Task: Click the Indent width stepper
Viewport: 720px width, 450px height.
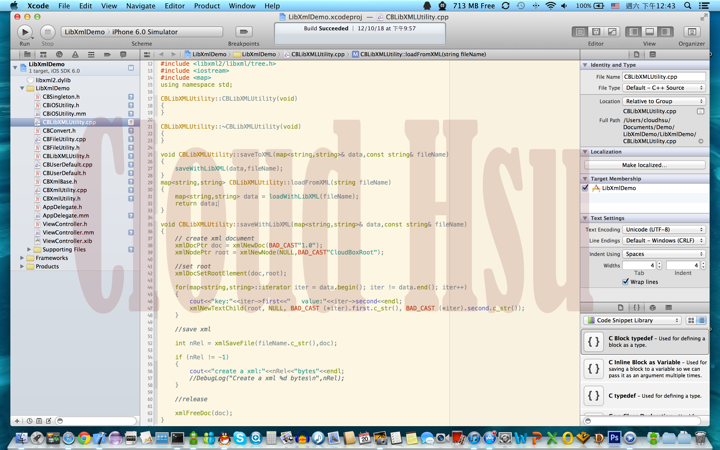Action: pos(703,265)
